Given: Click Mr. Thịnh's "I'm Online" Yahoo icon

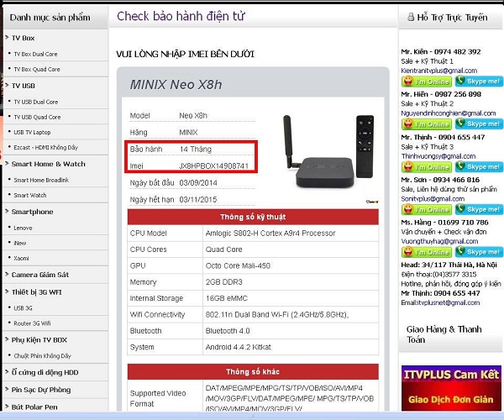Looking at the screenshot, I should (x=426, y=167).
